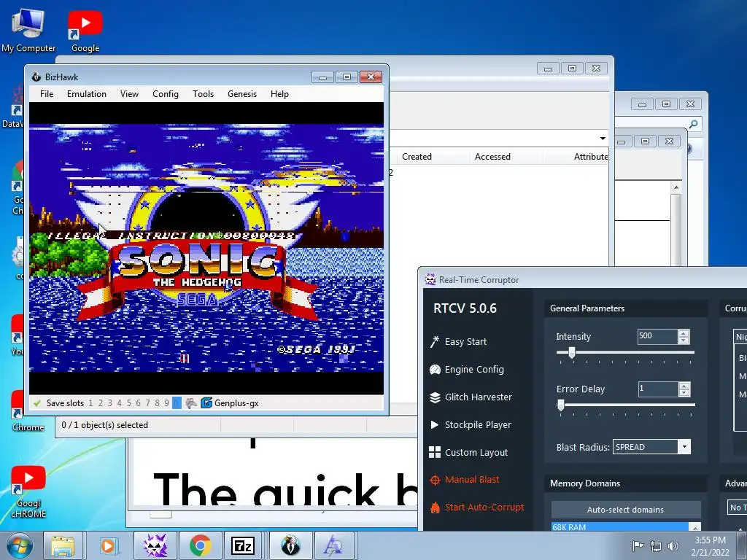This screenshot has width=747, height=560.
Task: Open the My Computer desktop icon
Action: [x=28, y=31]
